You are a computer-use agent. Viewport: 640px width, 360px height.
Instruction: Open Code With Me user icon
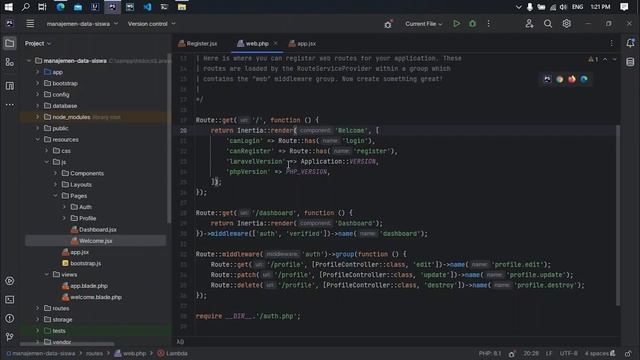[x=529, y=24]
